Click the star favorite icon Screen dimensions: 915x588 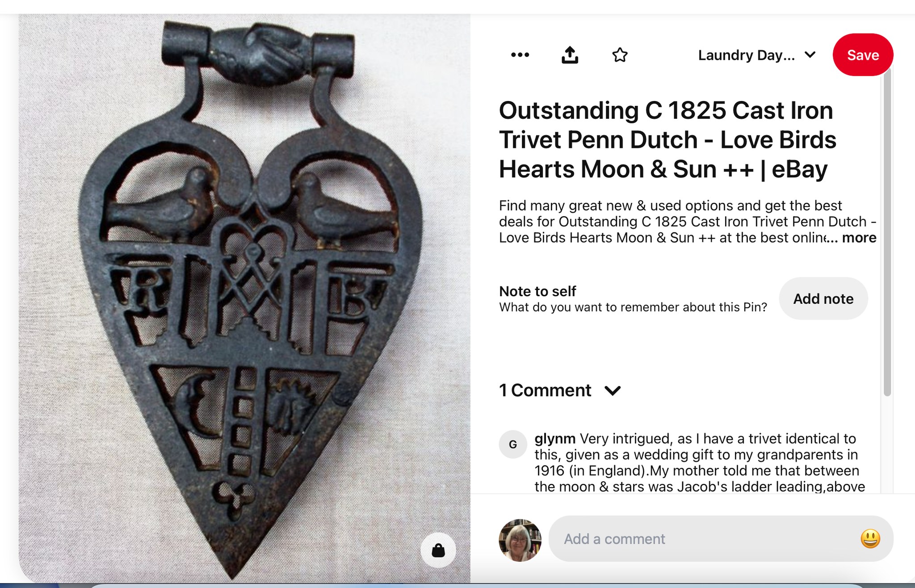[x=620, y=55]
